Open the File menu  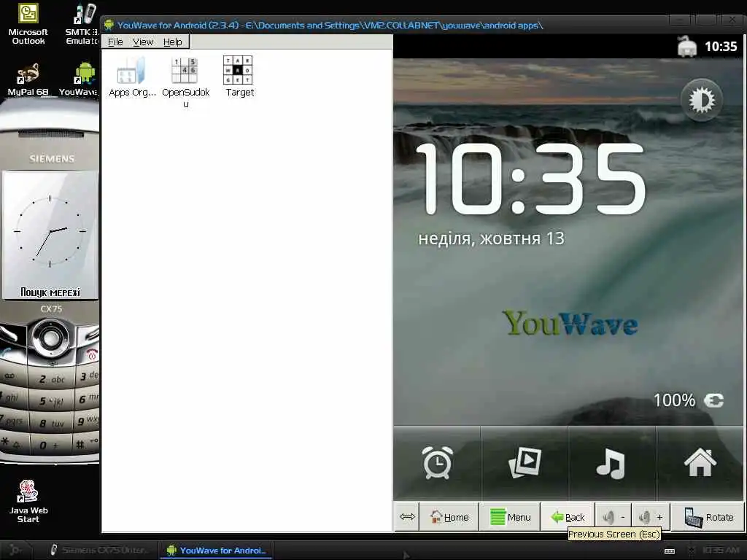[115, 42]
